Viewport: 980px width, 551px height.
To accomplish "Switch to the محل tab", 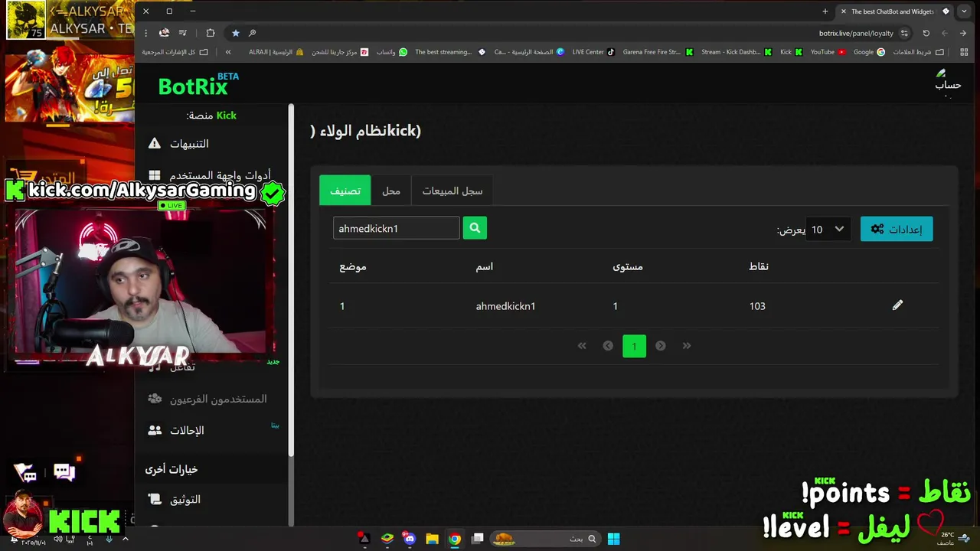I will 391,191.
